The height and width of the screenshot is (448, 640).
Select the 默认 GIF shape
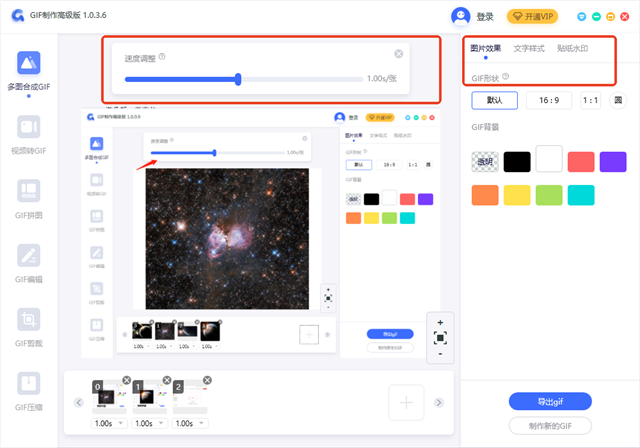(x=495, y=100)
